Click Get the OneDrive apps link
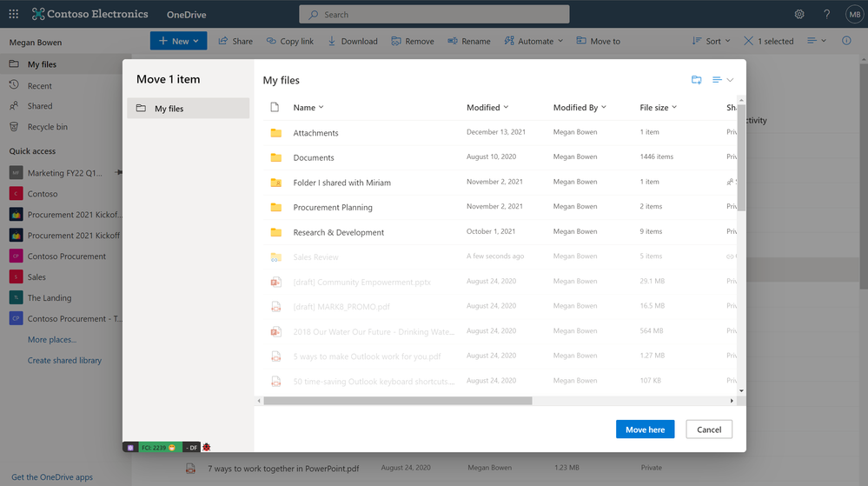The image size is (868, 486). [x=52, y=477]
